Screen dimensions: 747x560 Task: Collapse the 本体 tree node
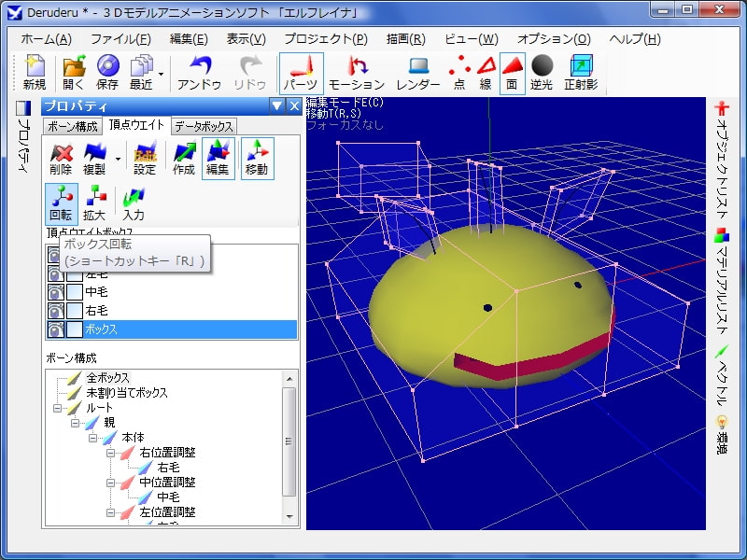pyautogui.click(x=92, y=438)
